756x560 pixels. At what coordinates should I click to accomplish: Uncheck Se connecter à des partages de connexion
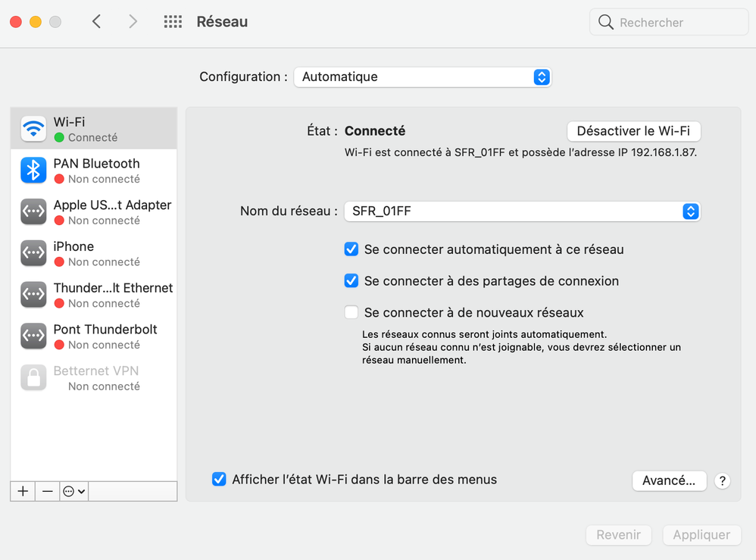(x=351, y=281)
